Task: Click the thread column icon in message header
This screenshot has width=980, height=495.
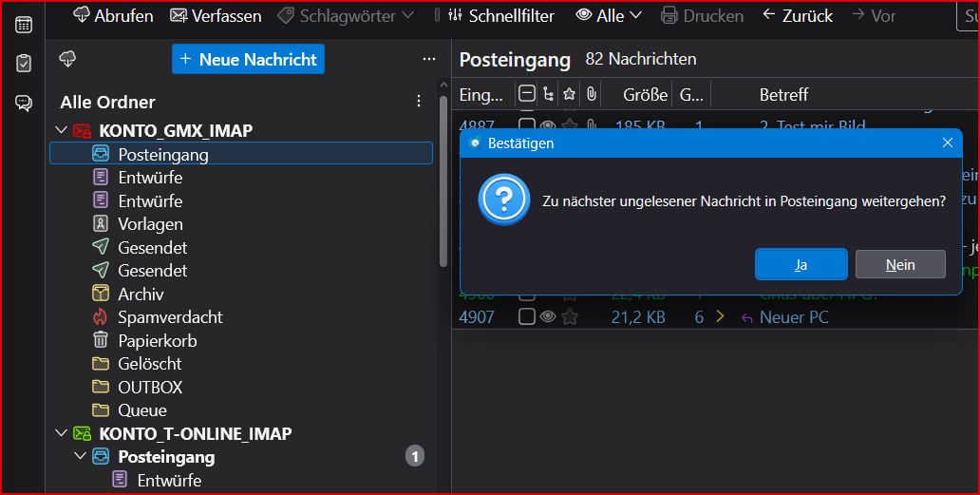Action: (x=548, y=94)
